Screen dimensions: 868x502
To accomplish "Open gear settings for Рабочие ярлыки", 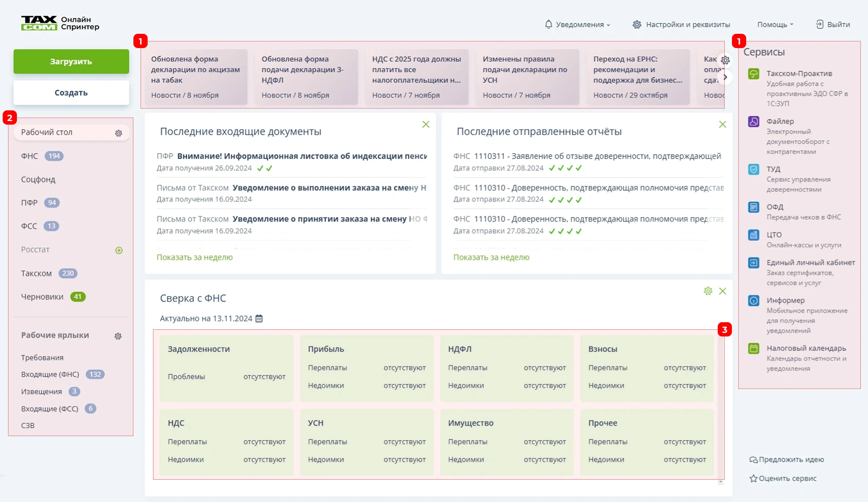I will pos(118,336).
